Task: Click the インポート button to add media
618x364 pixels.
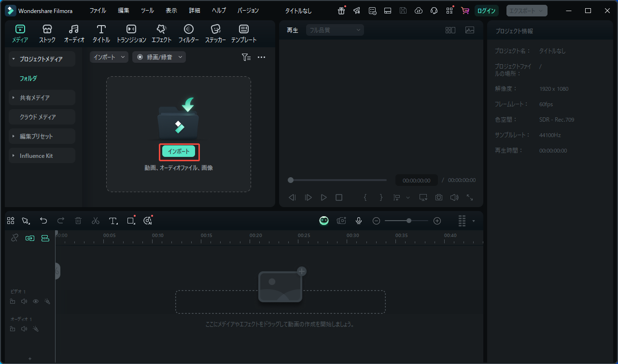Action: point(179,152)
